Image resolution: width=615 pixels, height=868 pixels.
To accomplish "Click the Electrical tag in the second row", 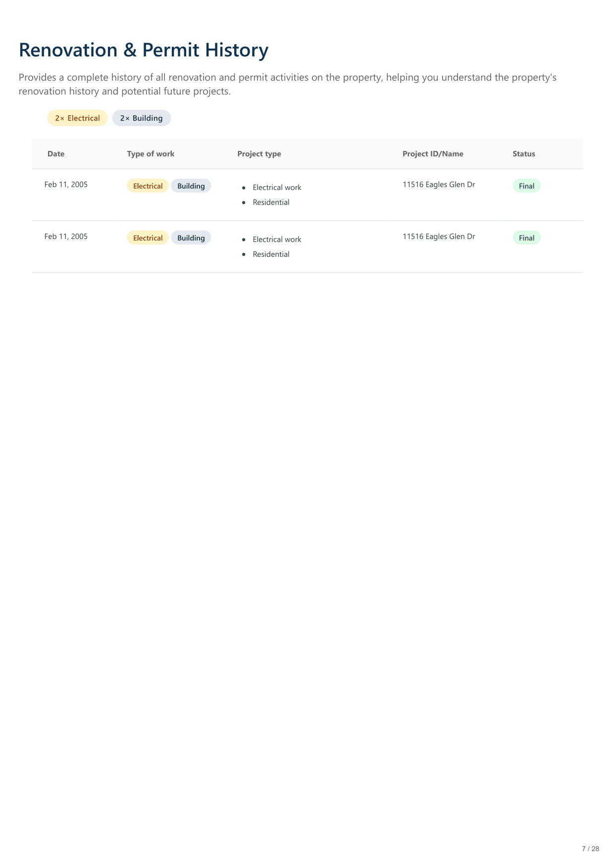I will (x=148, y=238).
